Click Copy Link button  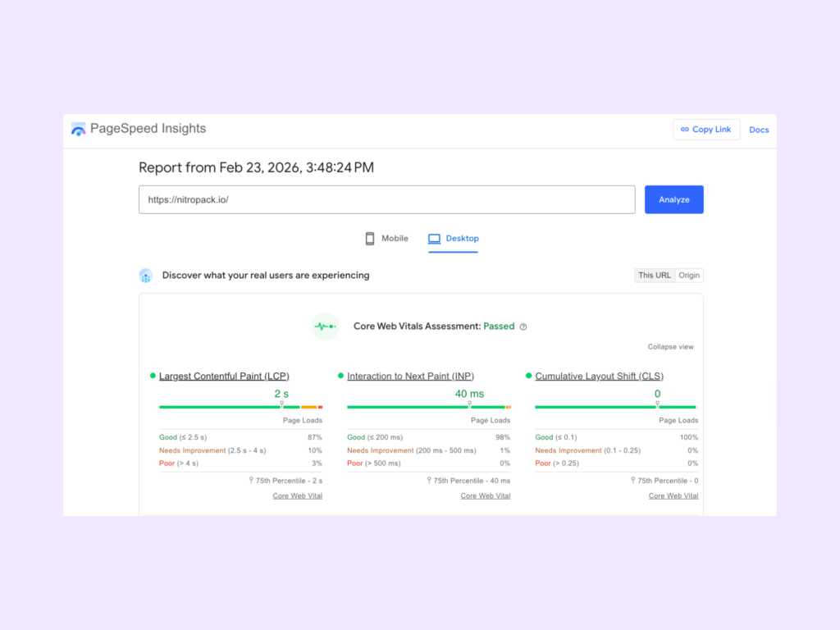tap(706, 130)
